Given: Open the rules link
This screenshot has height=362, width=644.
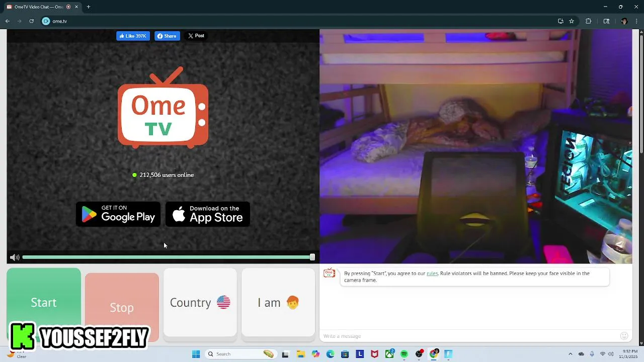Looking at the screenshot, I should [x=432, y=274].
